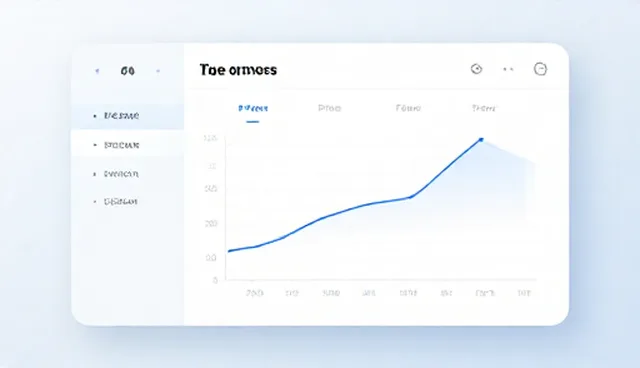Select the active blue underlined chart tab
This screenshot has width=640, height=368.
pos(253,109)
